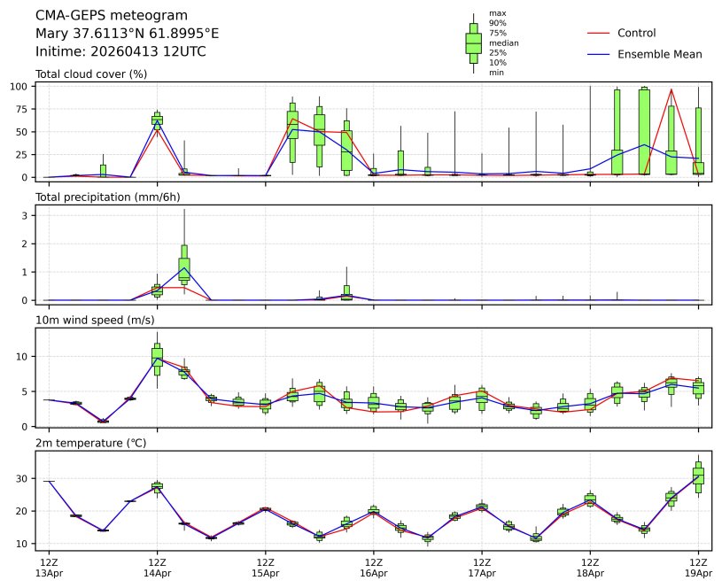Click the tallest precipitation box plot
The height and width of the screenshot is (588, 722).
point(184,264)
